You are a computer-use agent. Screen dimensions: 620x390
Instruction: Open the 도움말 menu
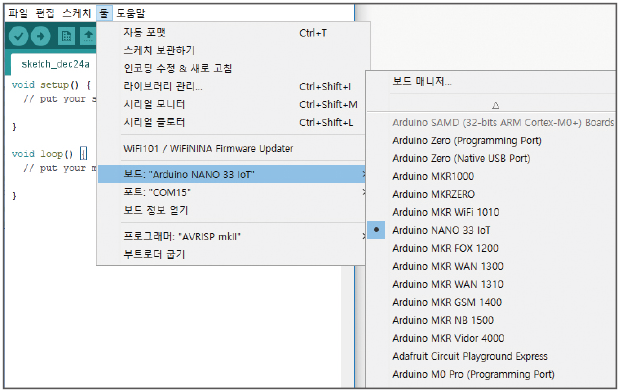coord(131,13)
